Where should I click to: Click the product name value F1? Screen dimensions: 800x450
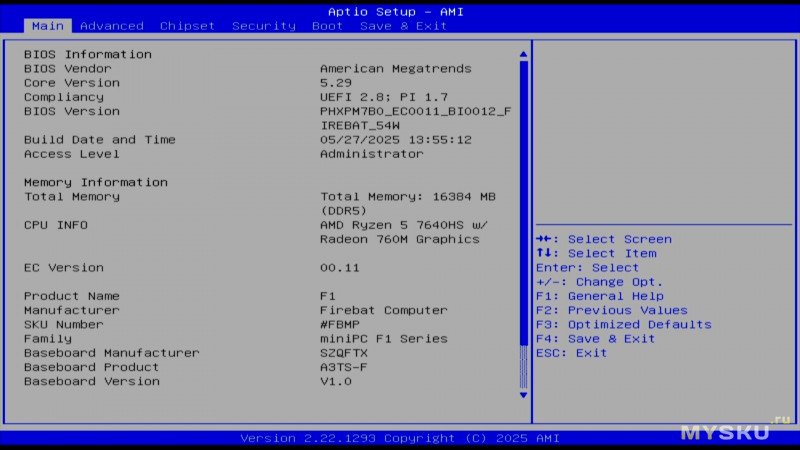coord(328,296)
